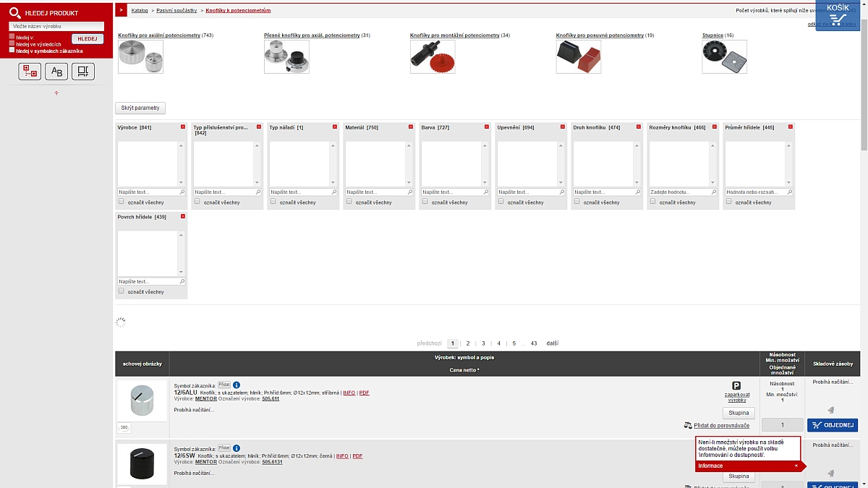868x488 pixels.
Task: Check 'označit všechny' under Typ nářadí
Action: (x=273, y=202)
